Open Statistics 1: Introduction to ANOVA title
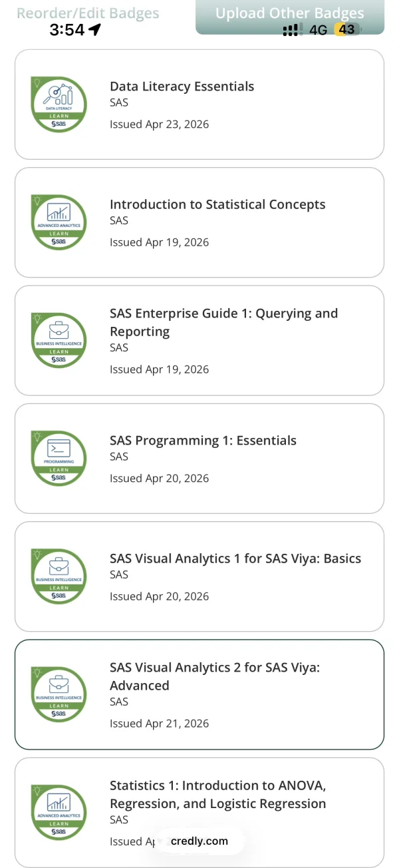 click(x=218, y=794)
